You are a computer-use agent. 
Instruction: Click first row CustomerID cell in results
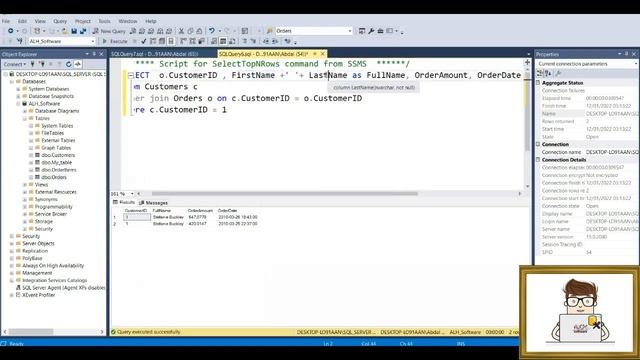pyautogui.click(x=137, y=218)
